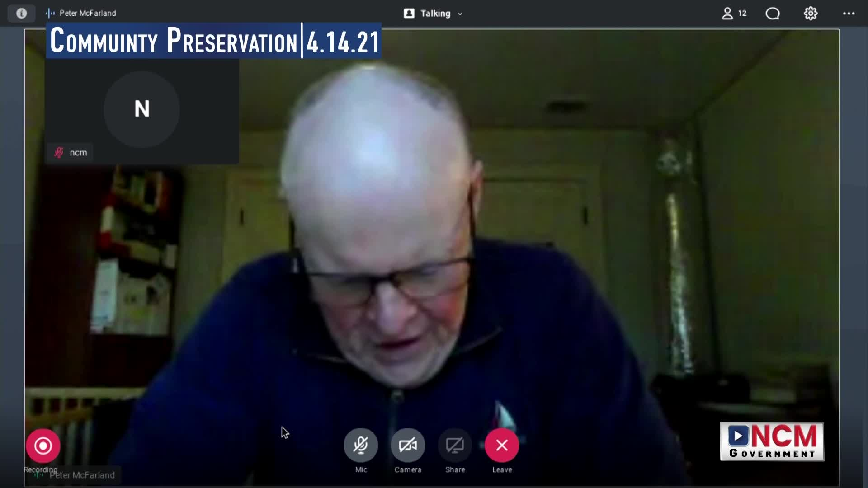The width and height of the screenshot is (868, 488).
Task: Open the participants list icon
Action: point(727,14)
